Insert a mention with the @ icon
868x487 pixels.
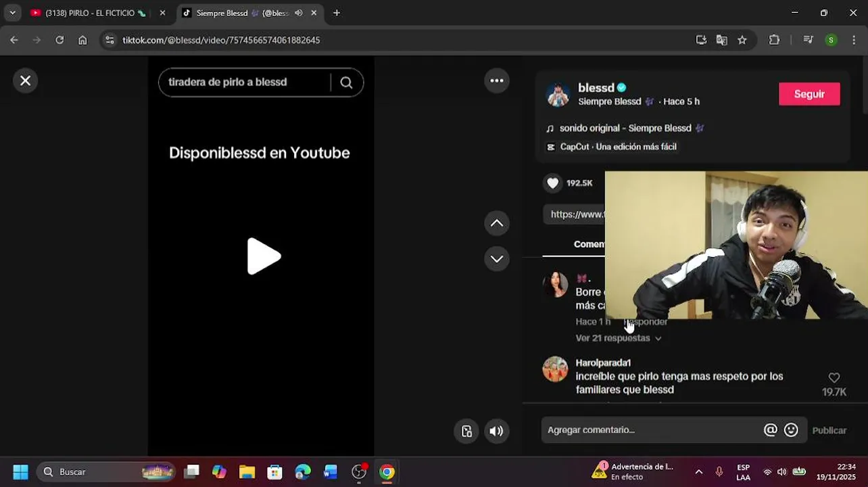pos(770,430)
